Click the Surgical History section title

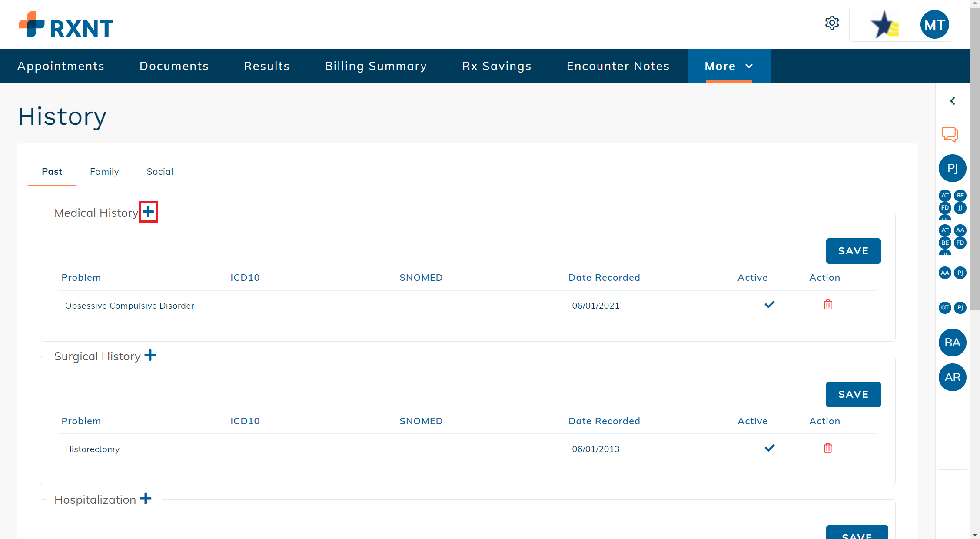click(97, 356)
